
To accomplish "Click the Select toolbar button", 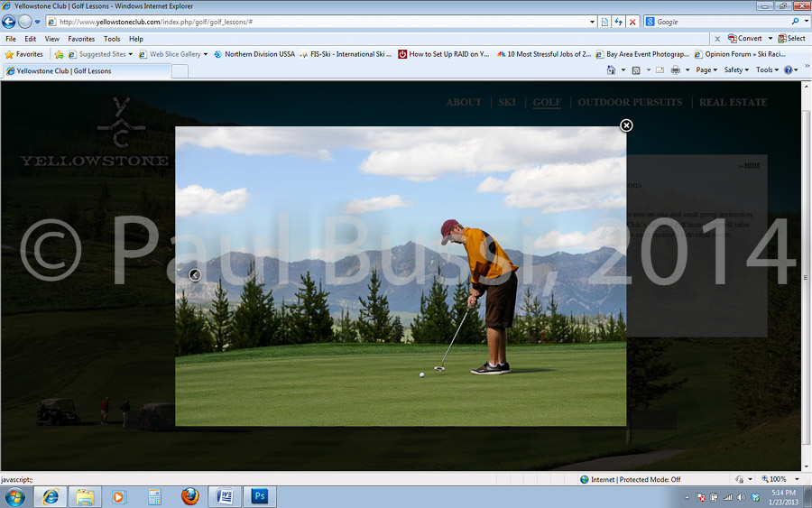I will pos(792,38).
